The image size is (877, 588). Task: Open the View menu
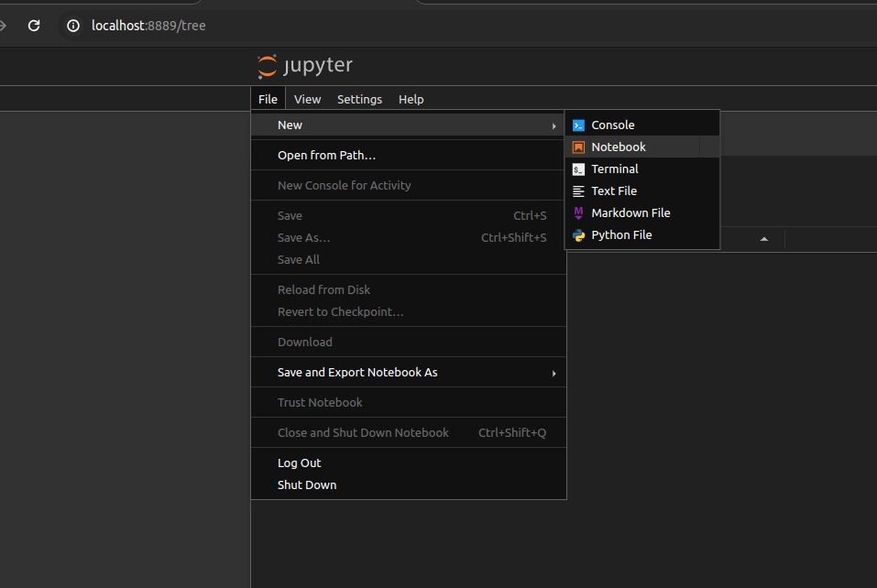[307, 99]
